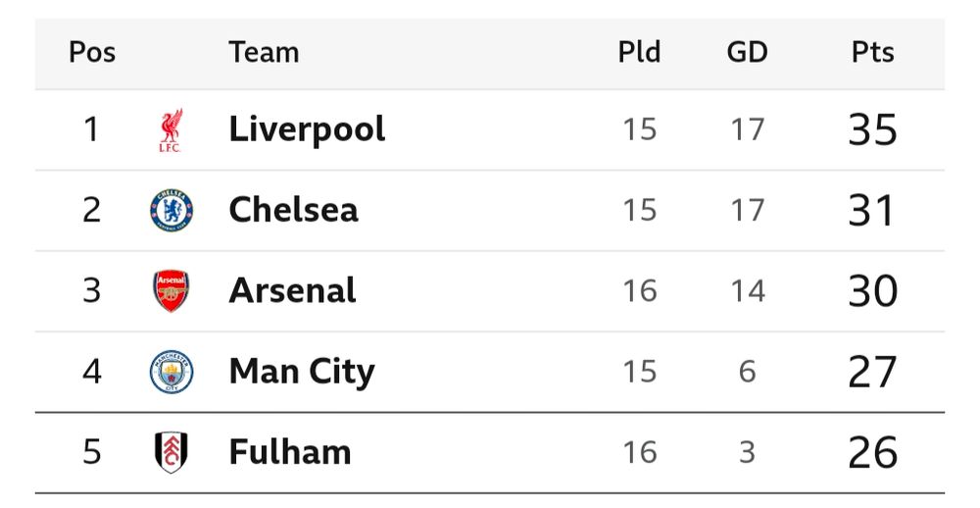The height and width of the screenshot is (508, 980).
Task: Click the Team column header
Action: point(264,53)
